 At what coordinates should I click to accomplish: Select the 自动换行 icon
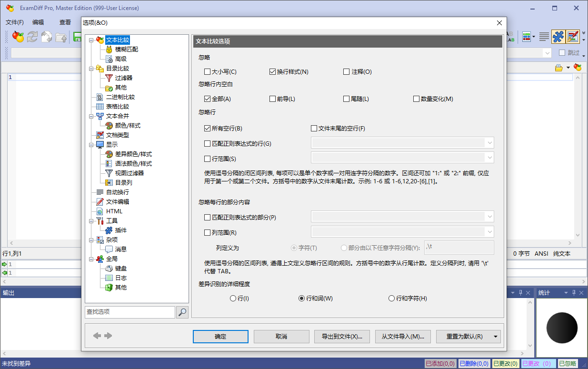pyautogui.click(x=100, y=192)
